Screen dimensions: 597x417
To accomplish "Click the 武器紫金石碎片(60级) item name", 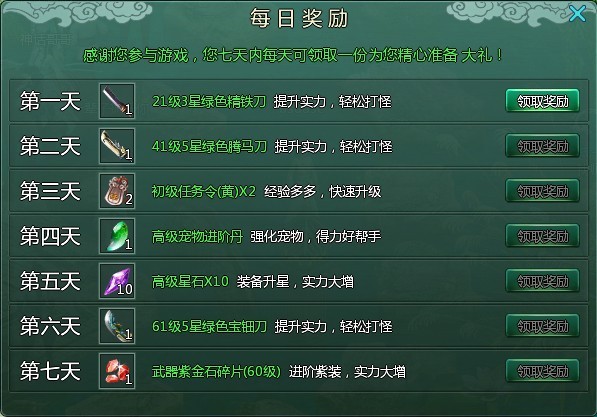I will click(x=216, y=372).
